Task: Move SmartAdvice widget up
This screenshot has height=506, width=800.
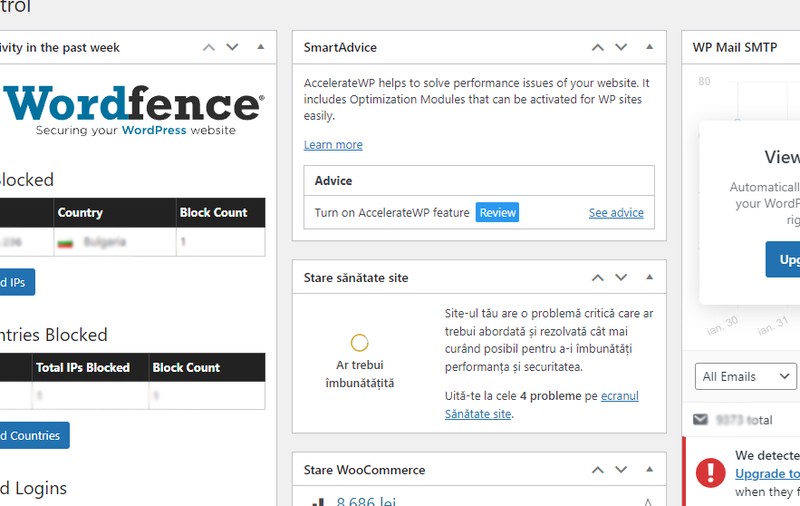Action: [x=597, y=47]
